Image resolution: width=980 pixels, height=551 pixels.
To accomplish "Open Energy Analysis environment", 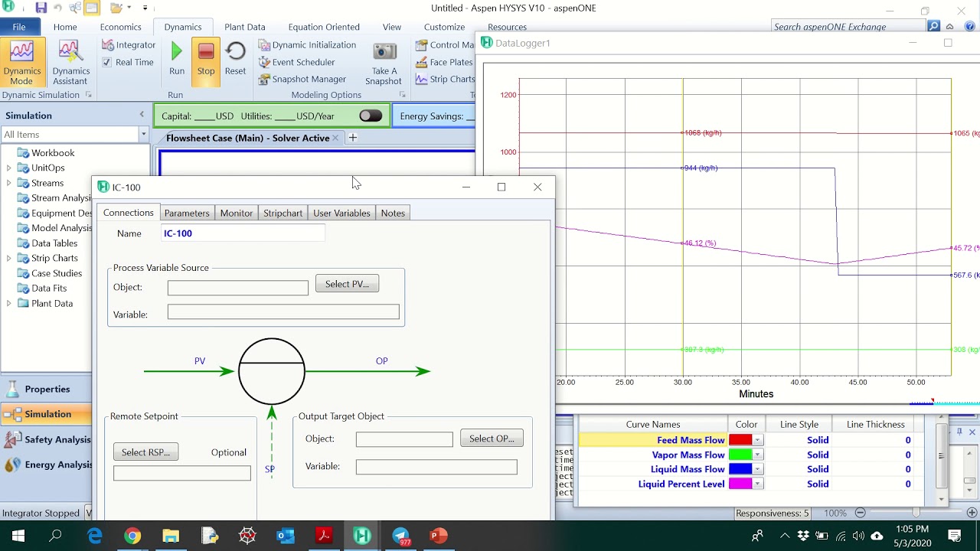I will coord(46,465).
